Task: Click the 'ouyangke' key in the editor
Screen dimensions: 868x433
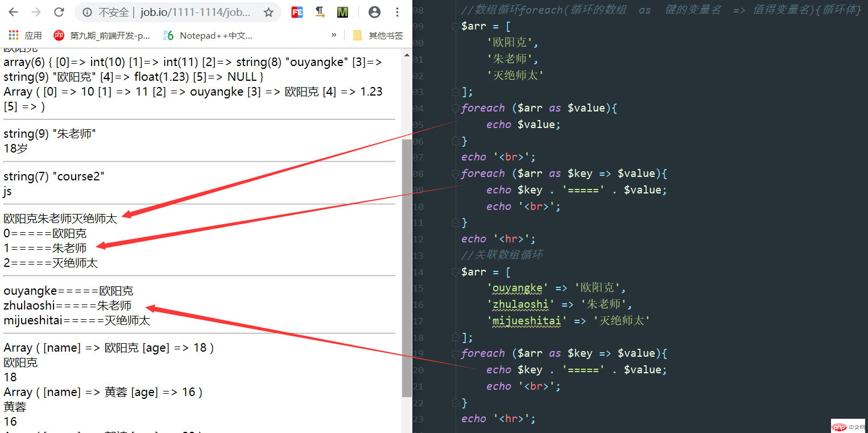Action: click(x=518, y=288)
